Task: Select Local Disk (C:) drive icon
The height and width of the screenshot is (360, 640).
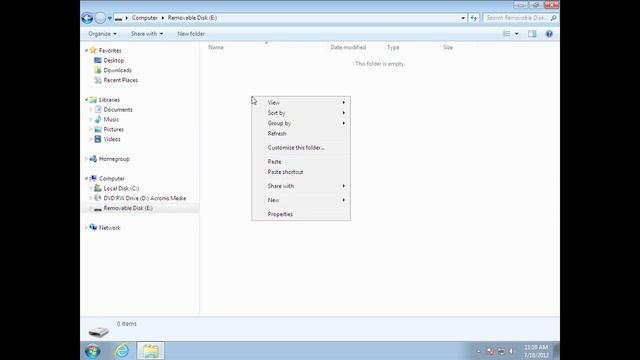Action: coord(98,188)
